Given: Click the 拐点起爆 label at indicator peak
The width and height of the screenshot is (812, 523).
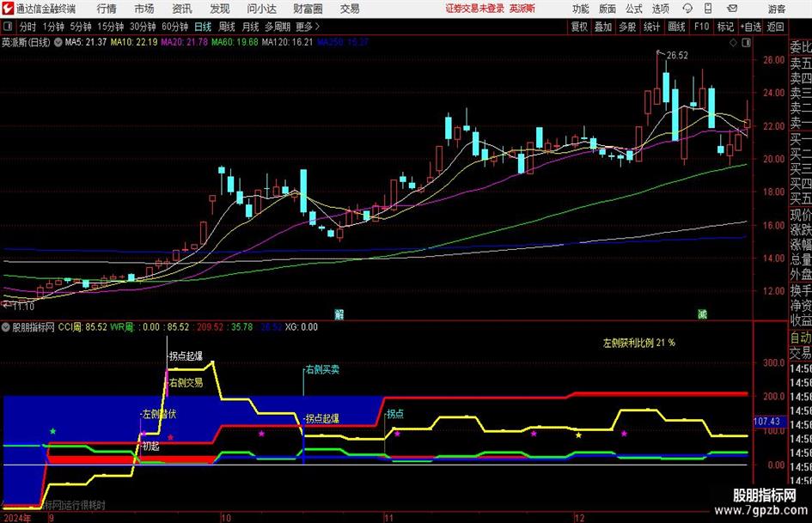Looking at the screenshot, I should coord(186,356).
